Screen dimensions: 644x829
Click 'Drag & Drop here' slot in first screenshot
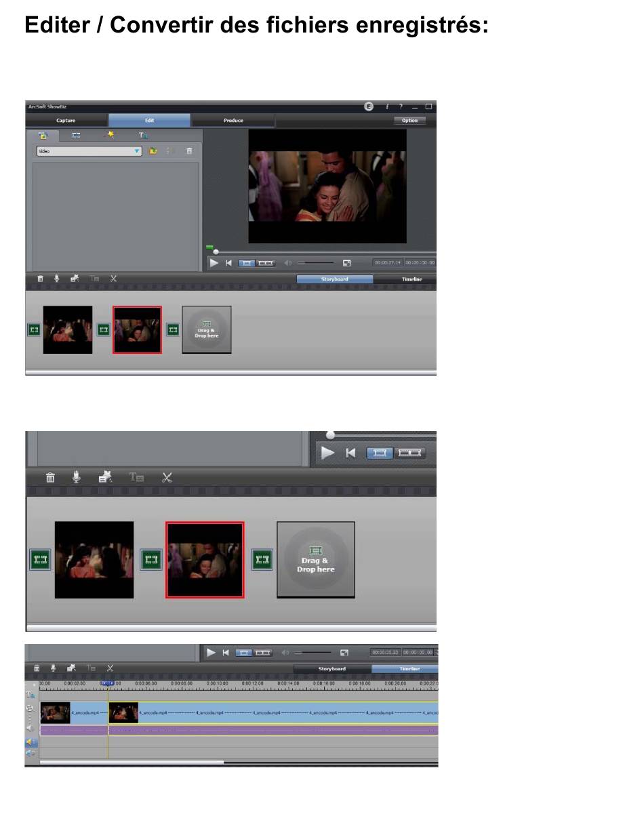[207, 329]
